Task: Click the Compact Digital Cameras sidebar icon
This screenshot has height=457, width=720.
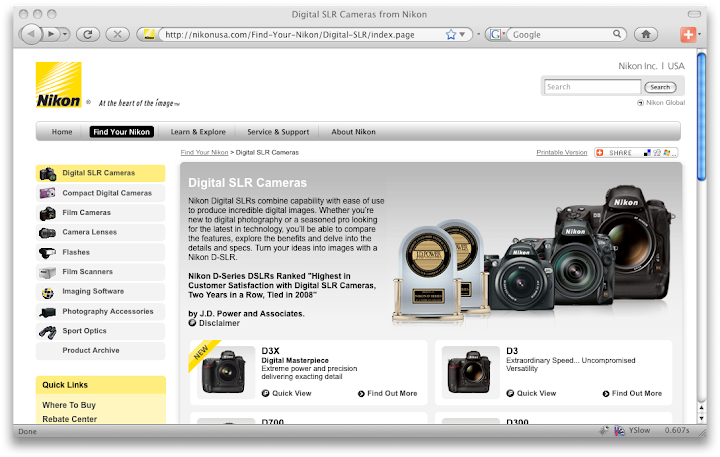Action: (47, 193)
